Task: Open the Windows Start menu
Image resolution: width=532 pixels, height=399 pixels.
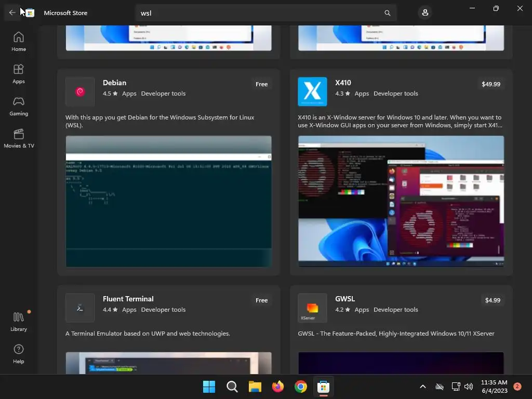Action: [209, 387]
